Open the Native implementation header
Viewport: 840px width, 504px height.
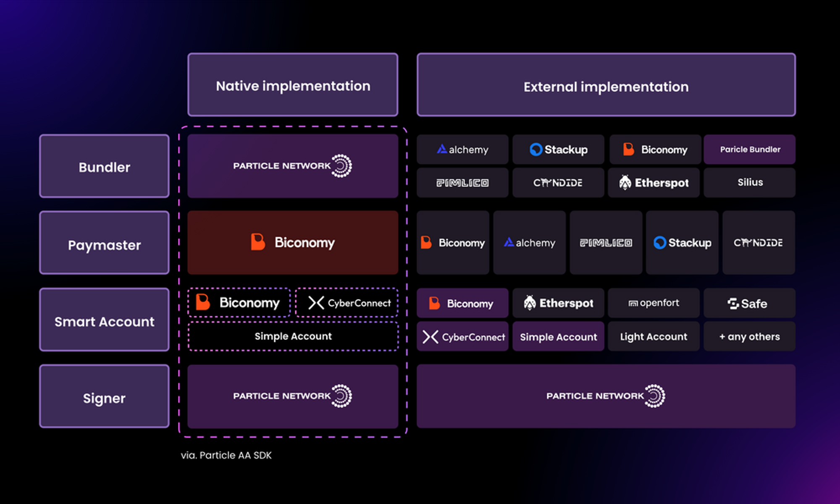(x=293, y=85)
